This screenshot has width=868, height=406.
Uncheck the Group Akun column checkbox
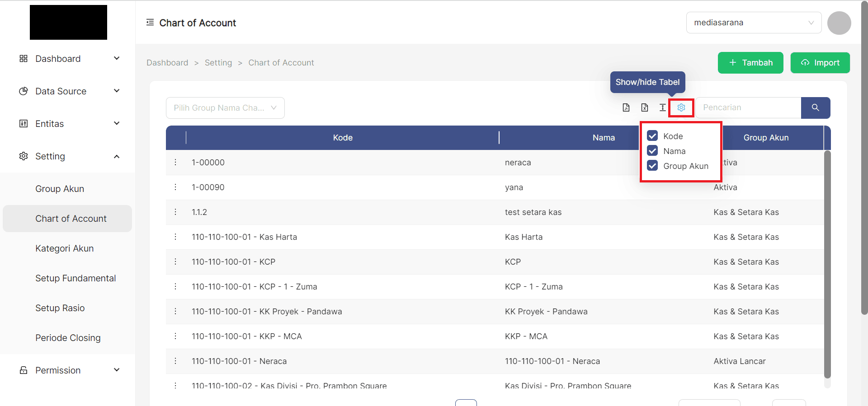(652, 165)
